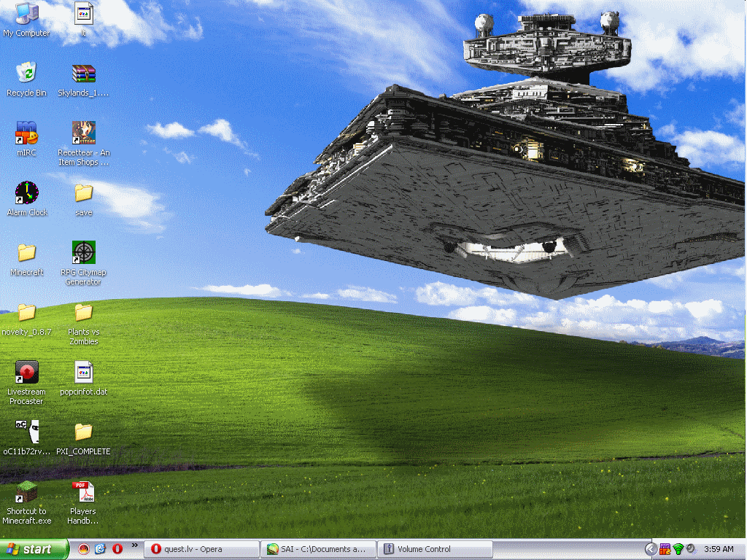Screen dimensions: 747x560
Task: Click the Recycle Bin icon
Action: click(26, 73)
